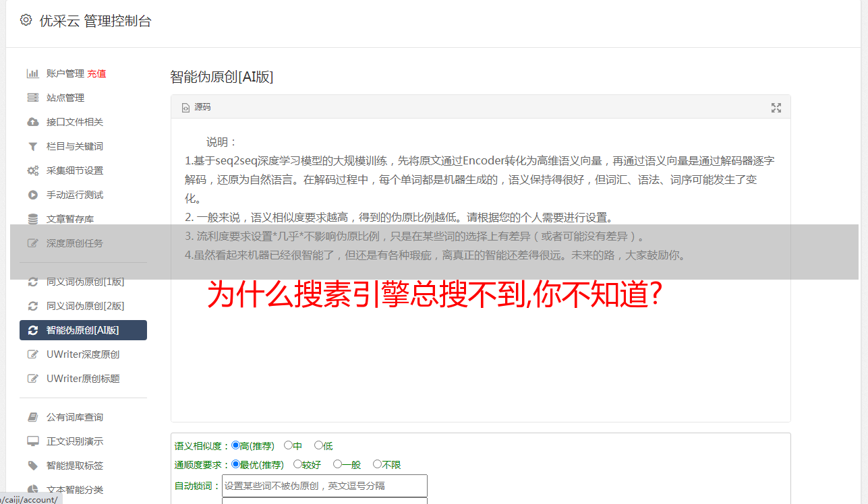Click the 自动锁词 input field
This screenshot has width=868, height=504.
point(324,486)
